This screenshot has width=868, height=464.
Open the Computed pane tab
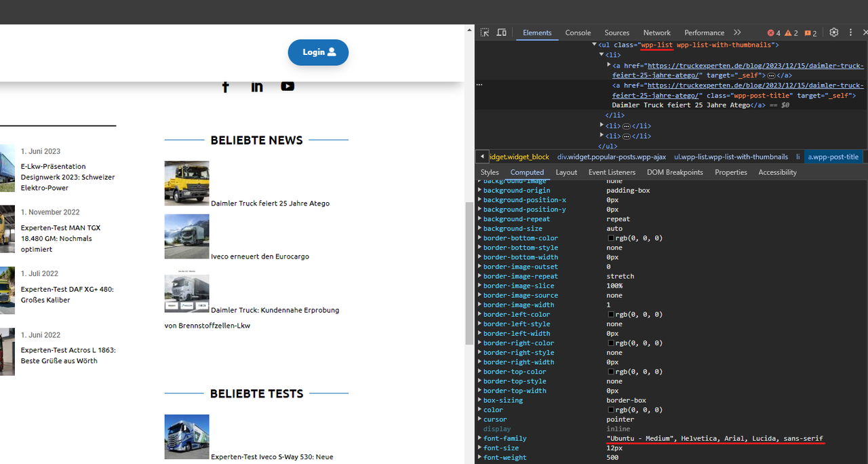(527, 172)
